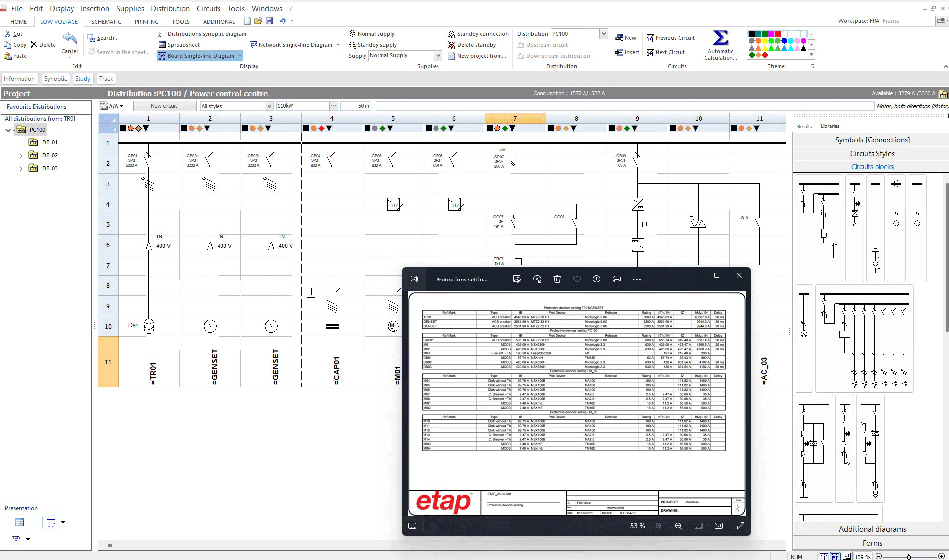The width and height of the screenshot is (949, 560).
Task: Open the All styles dropdown
Action: point(269,106)
